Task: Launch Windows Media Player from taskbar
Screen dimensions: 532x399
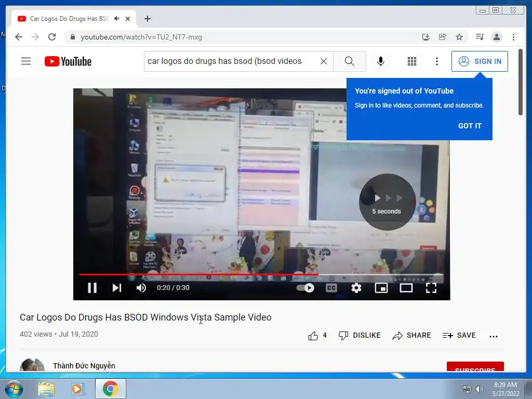Action: (77, 389)
